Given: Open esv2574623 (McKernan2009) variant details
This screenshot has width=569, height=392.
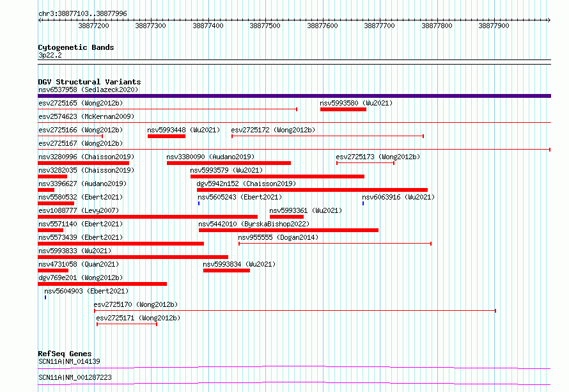Looking at the screenshot, I should click(x=86, y=116).
